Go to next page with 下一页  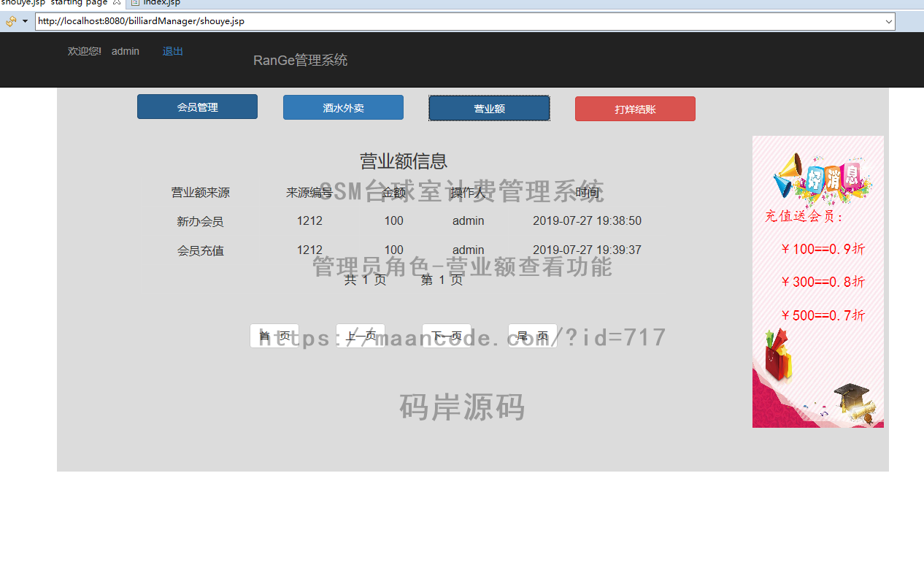(x=447, y=336)
